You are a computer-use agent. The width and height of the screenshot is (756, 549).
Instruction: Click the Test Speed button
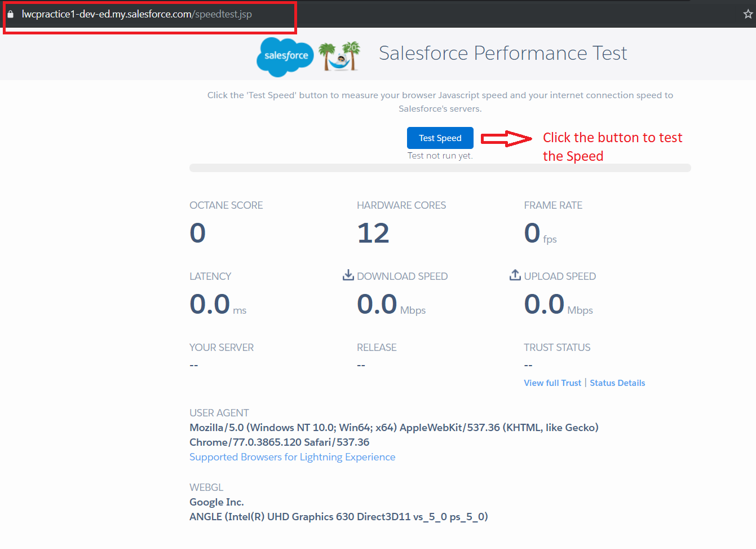440,138
